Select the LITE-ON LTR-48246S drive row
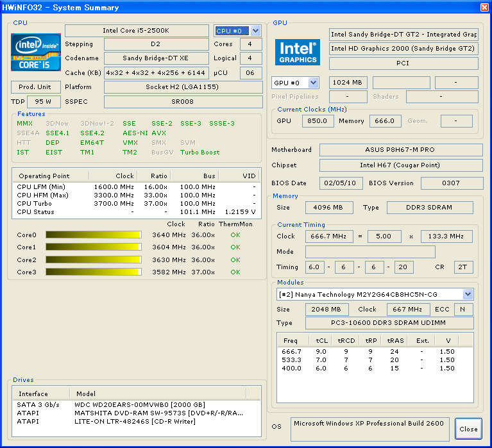 tap(137, 421)
